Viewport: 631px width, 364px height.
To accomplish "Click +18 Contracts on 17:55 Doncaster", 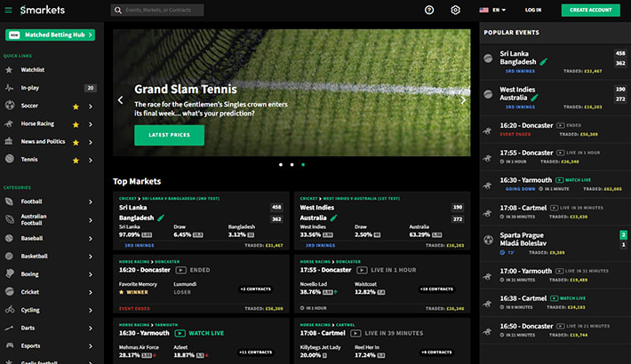I will point(436,289).
